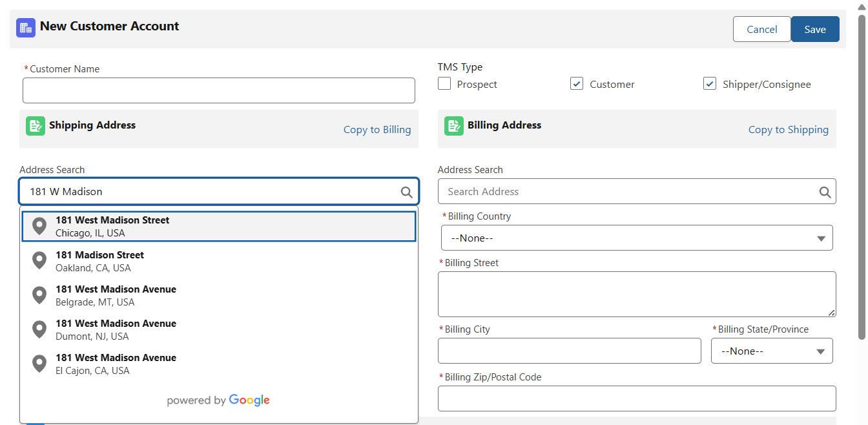Click the map pin beside Chicago, IL suggestion
Viewport: 868px width, 425px height.
[x=39, y=226]
